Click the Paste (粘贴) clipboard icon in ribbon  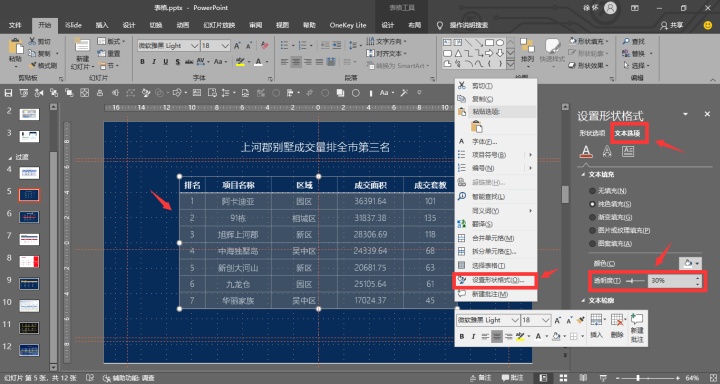(16, 46)
